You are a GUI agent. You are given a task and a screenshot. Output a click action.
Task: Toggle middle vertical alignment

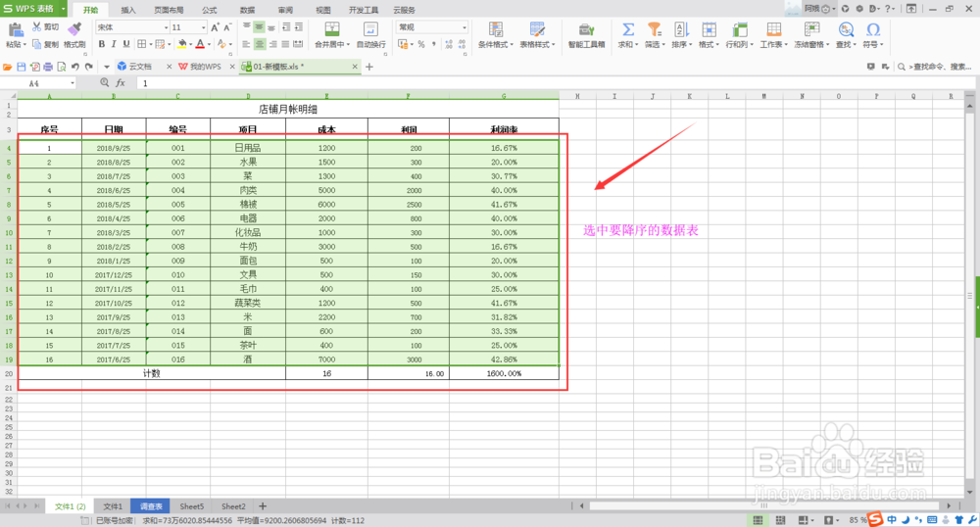(259, 27)
